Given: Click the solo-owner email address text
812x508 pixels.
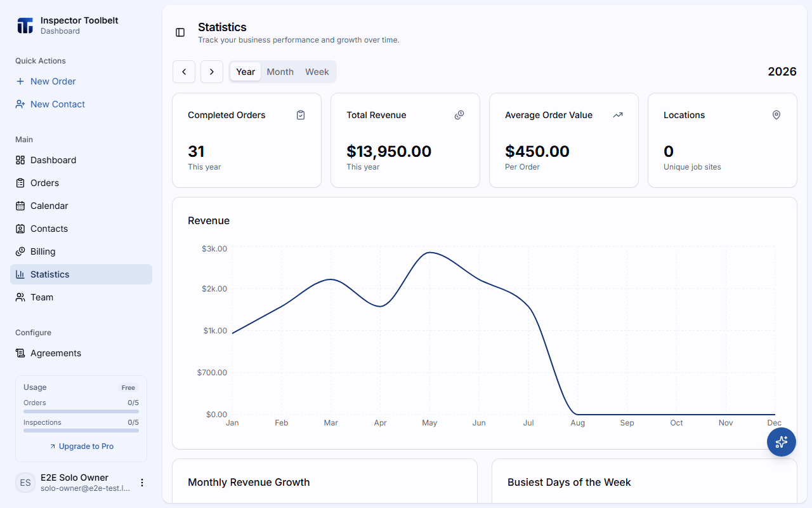Looking at the screenshot, I should [x=85, y=488].
